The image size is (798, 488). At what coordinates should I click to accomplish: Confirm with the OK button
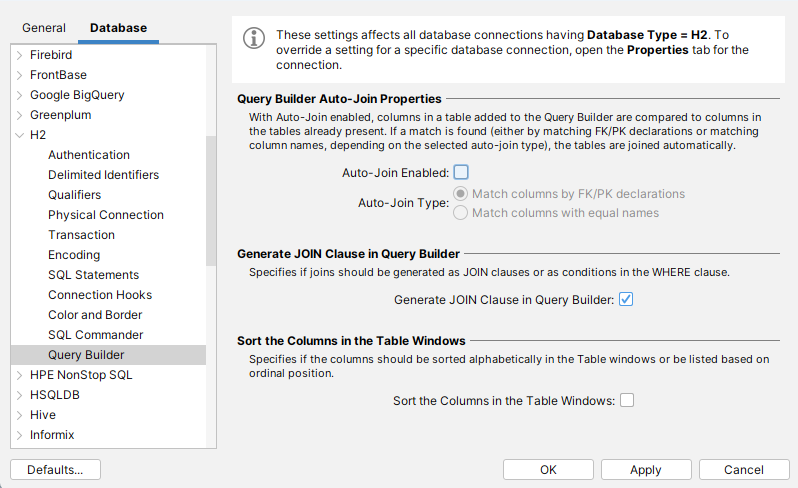[x=548, y=470]
